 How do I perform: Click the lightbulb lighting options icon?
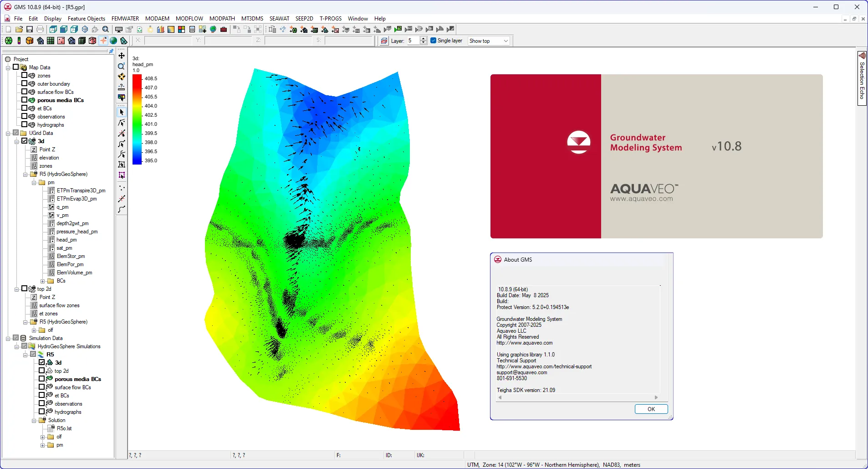(x=150, y=29)
